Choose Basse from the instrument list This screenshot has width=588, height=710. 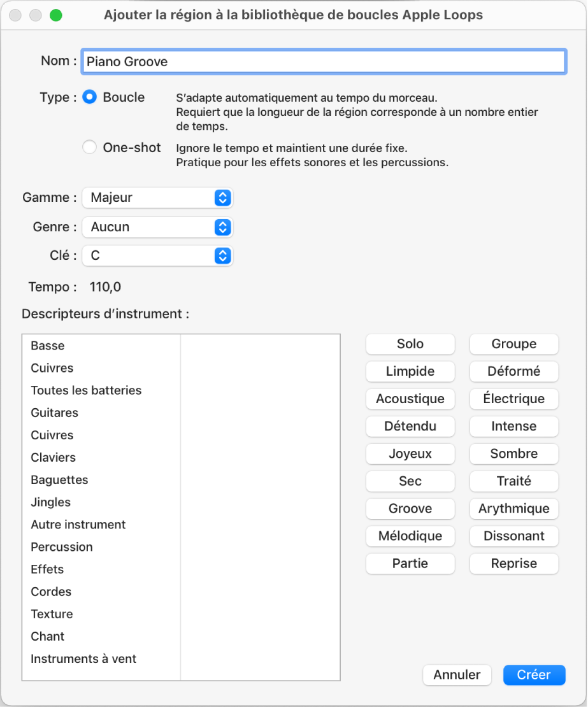[48, 346]
